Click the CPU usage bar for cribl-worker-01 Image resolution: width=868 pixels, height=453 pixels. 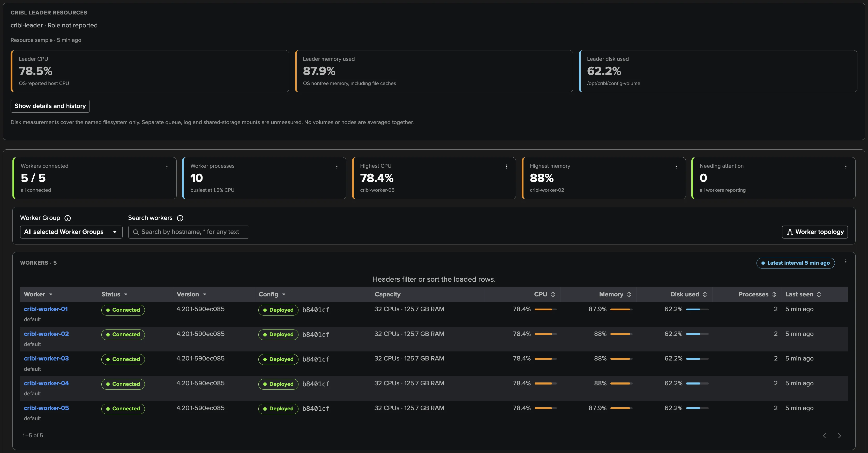[545, 309]
